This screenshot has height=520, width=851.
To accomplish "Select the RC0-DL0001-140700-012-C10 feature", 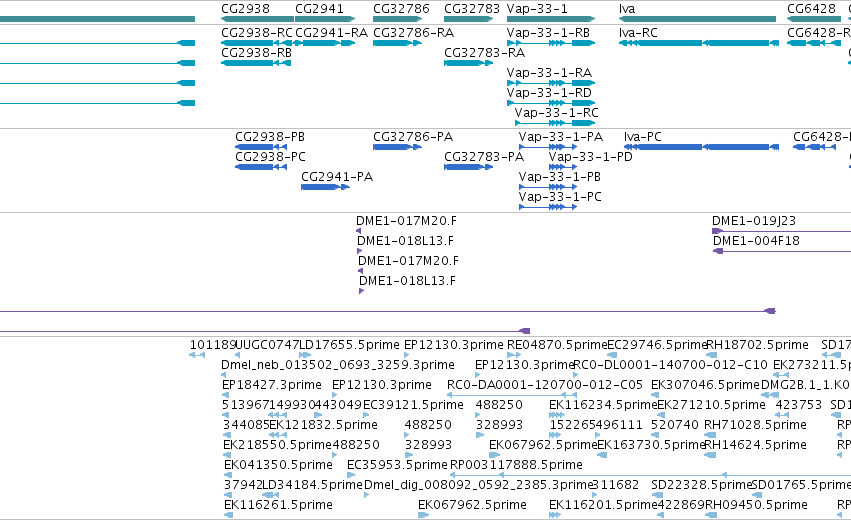I will [576, 376].
